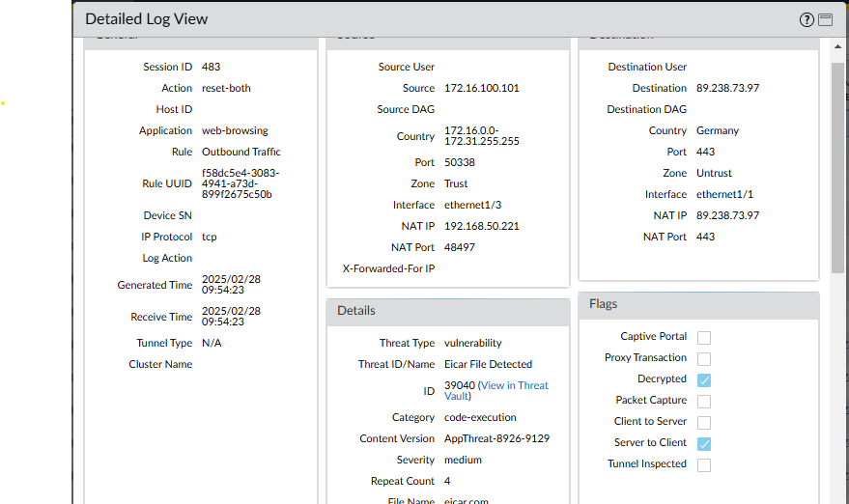
Task: Select the Generated Time value 2025/02/28
Action: (x=231, y=285)
